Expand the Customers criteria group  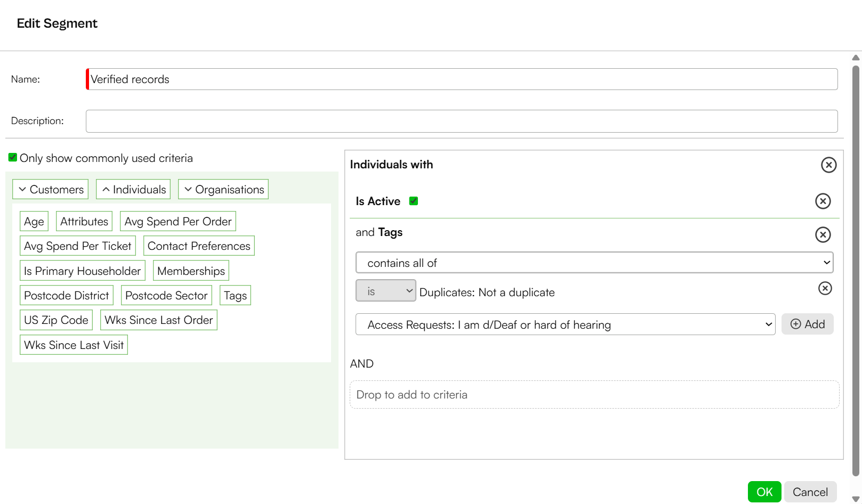pyautogui.click(x=51, y=189)
